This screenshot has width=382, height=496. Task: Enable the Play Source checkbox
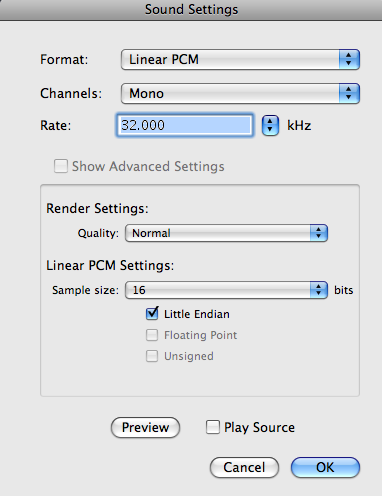[213, 427]
